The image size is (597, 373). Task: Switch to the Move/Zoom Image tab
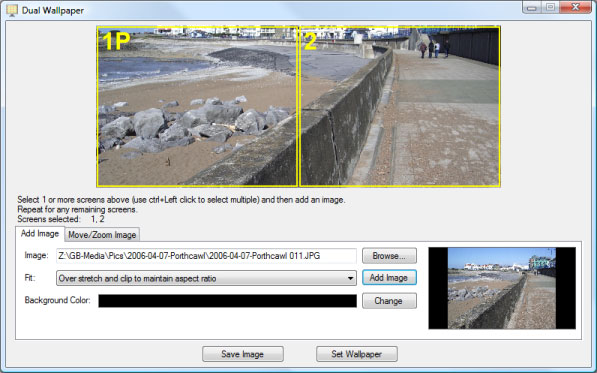point(102,234)
